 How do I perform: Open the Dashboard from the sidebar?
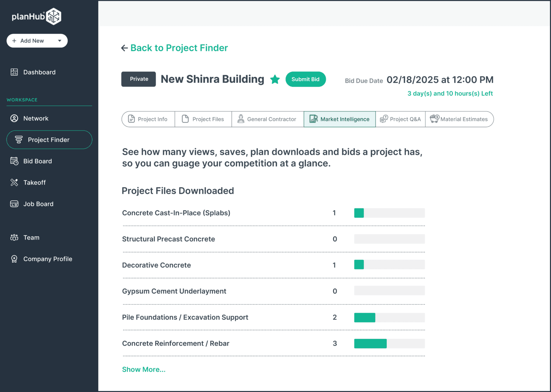pyautogui.click(x=39, y=72)
